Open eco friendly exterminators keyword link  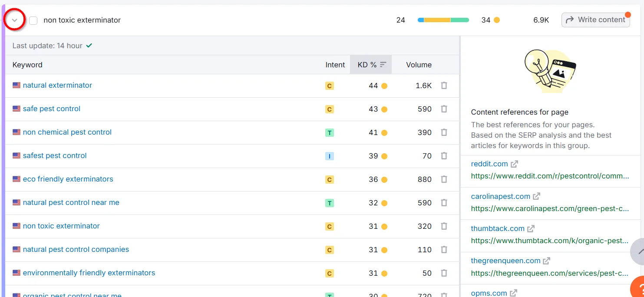[68, 179]
